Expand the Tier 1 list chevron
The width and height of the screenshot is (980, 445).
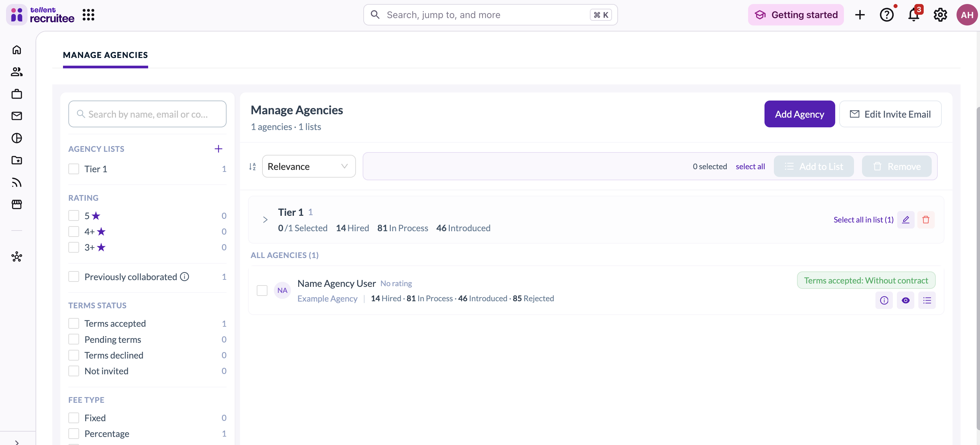point(265,219)
